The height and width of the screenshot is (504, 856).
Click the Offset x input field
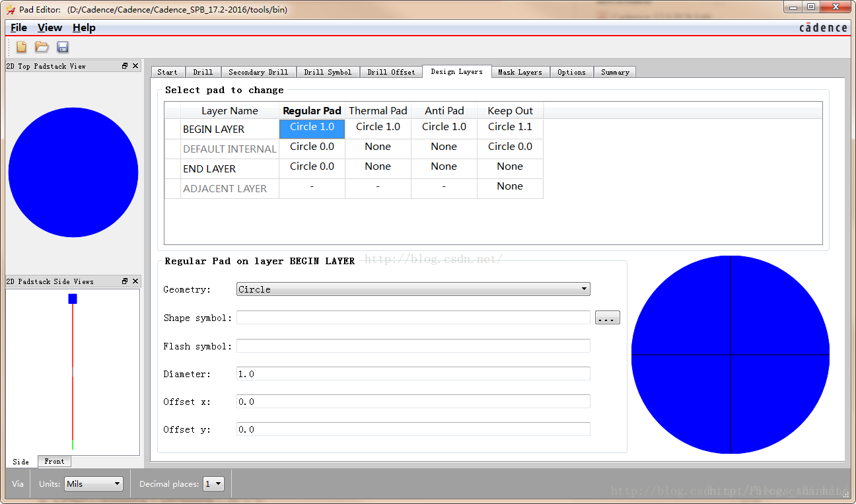pos(413,402)
